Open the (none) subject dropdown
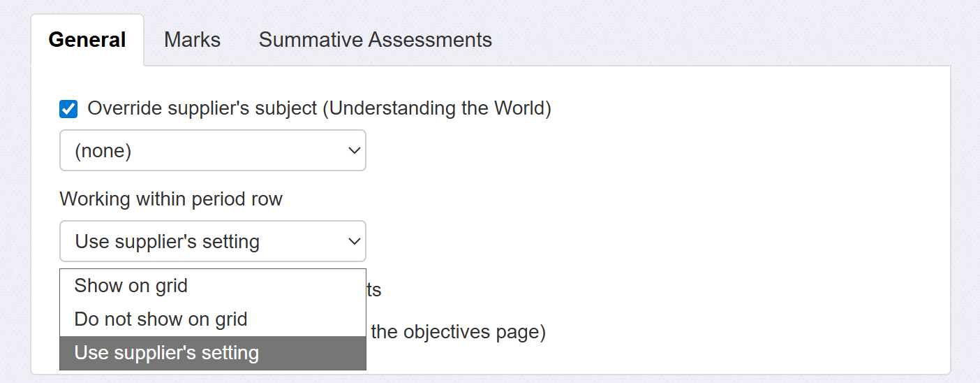The height and width of the screenshot is (383, 980). (x=212, y=150)
